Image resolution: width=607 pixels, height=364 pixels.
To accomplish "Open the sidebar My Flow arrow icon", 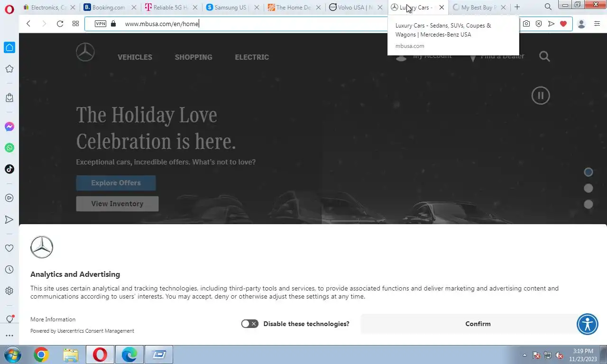I will 9,219.
